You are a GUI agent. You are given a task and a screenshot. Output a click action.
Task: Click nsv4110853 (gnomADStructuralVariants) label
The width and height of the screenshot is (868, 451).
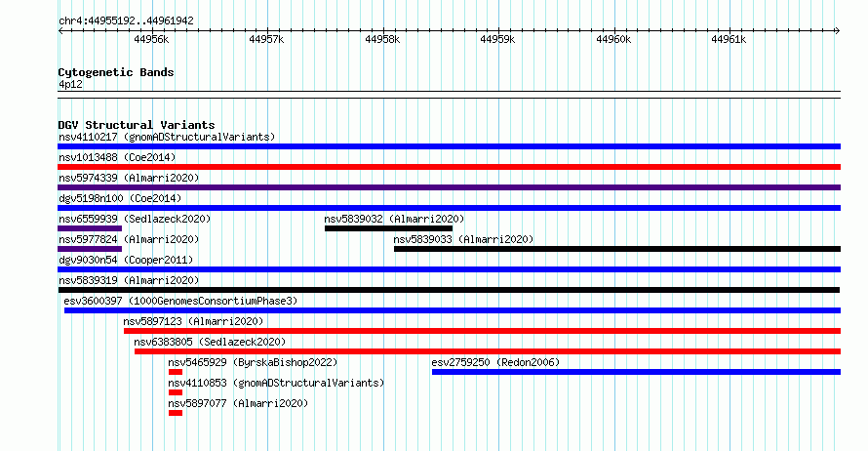pyautogui.click(x=276, y=383)
